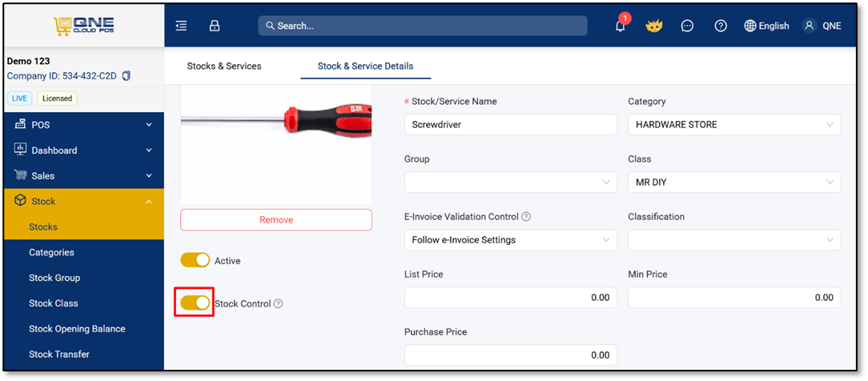Click the yellow crown mascot icon
Screen dimensions: 868x381
pyautogui.click(x=654, y=26)
